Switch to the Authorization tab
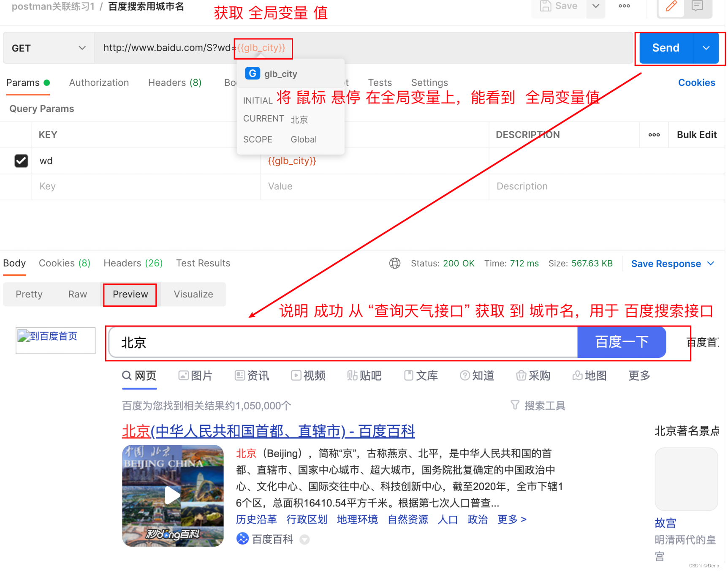Image resolution: width=728 pixels, height=572 pixels. click(x=99, y=83)
